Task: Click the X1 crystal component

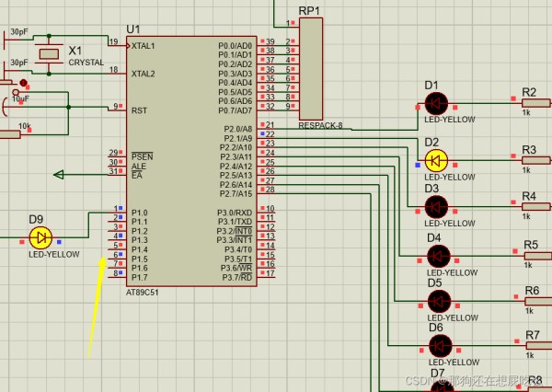Action: click(x=52, y=54)
